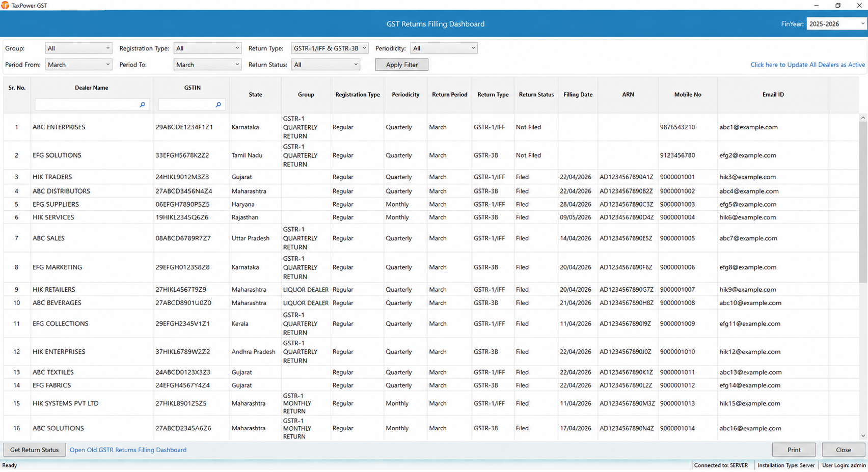Click the Return Status column header
Viewport: 868px width, 472px height.
(x=536, y=95)
